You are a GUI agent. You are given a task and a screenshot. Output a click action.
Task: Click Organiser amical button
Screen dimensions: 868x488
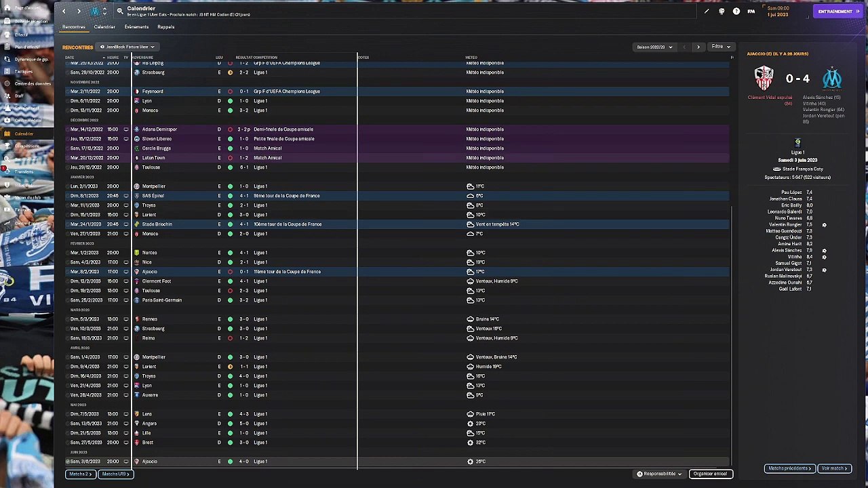coord(710,474)
